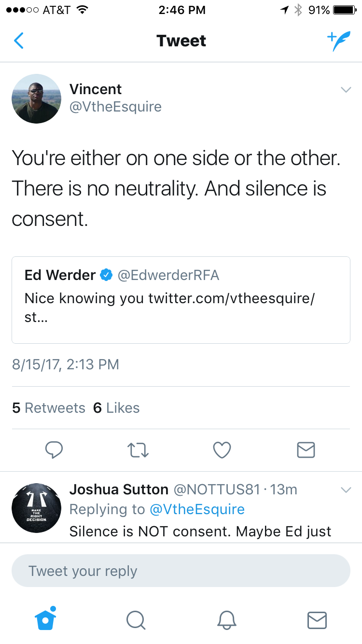Expand options chevron on Vincent's tweet
Screen dimensions: 362x644
(x=346, y=90)
